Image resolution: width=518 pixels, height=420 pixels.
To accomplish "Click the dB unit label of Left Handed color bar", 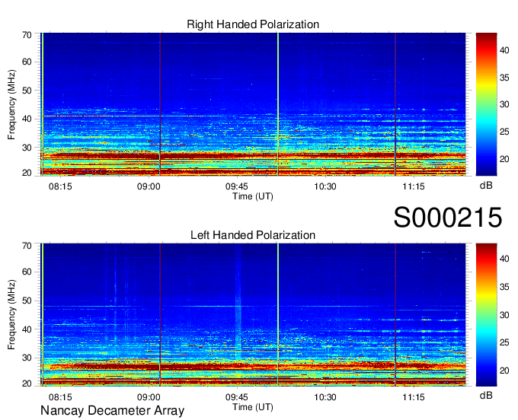I will point(486,395).
